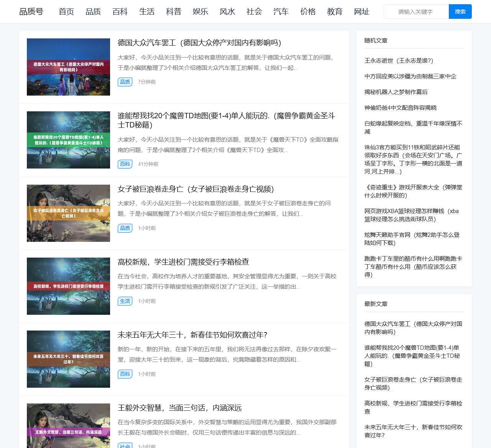The width and height of the screenshot is (491, 448).
Task: Click the 7分钟前 timestamp
Action: pyautogui.click(x=147, y=82)
